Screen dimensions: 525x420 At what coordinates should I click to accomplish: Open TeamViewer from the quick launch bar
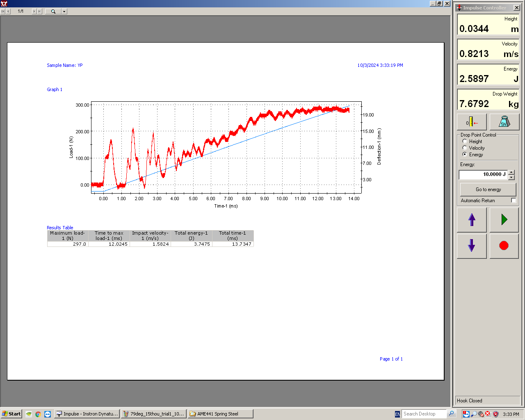[x=47, y=414]
